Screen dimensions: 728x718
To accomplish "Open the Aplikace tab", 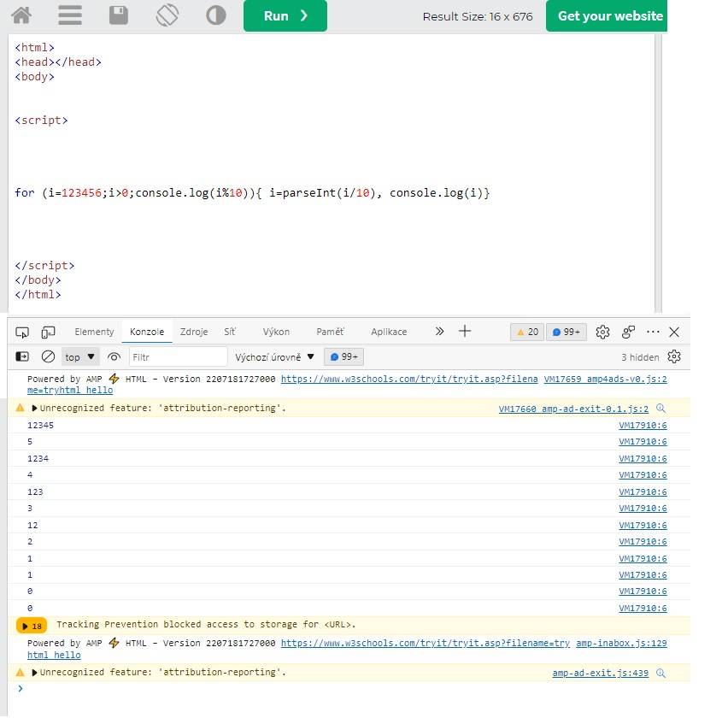I will pos(389,332).
